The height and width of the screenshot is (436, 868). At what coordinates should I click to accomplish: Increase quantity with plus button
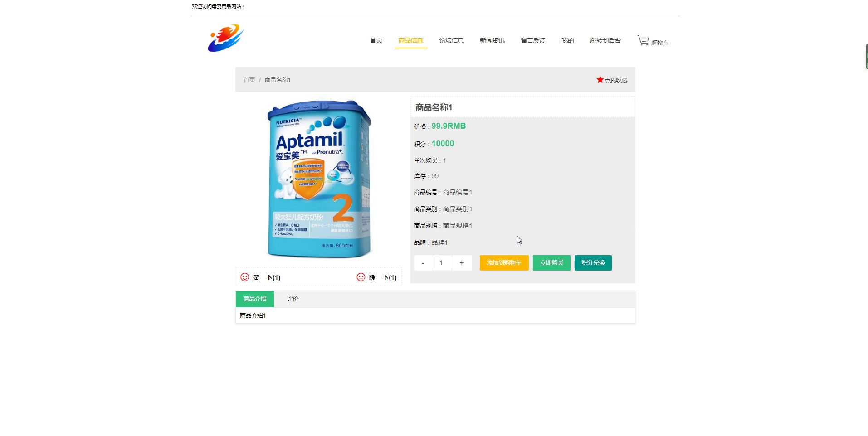click(462, 263)
